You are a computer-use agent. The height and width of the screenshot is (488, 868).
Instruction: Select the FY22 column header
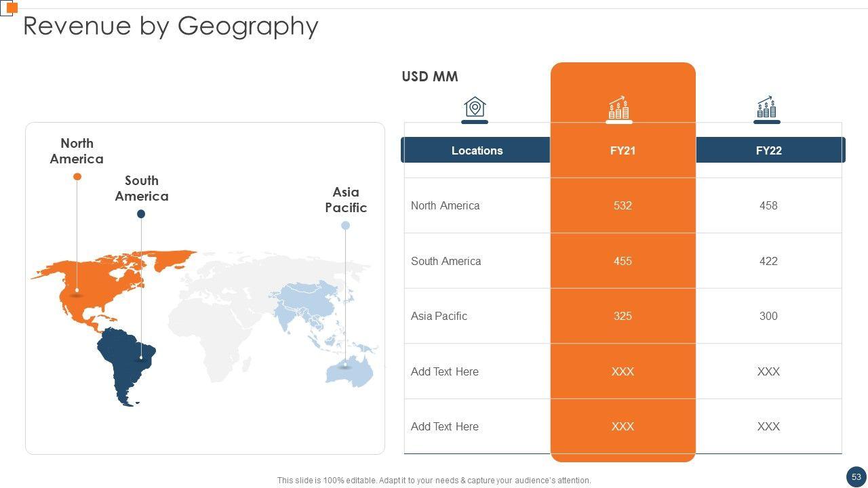[769, 150]
